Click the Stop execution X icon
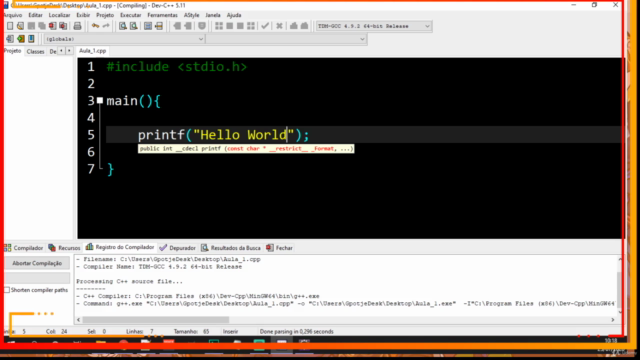The image size is (640, 360). click(279, 26)
